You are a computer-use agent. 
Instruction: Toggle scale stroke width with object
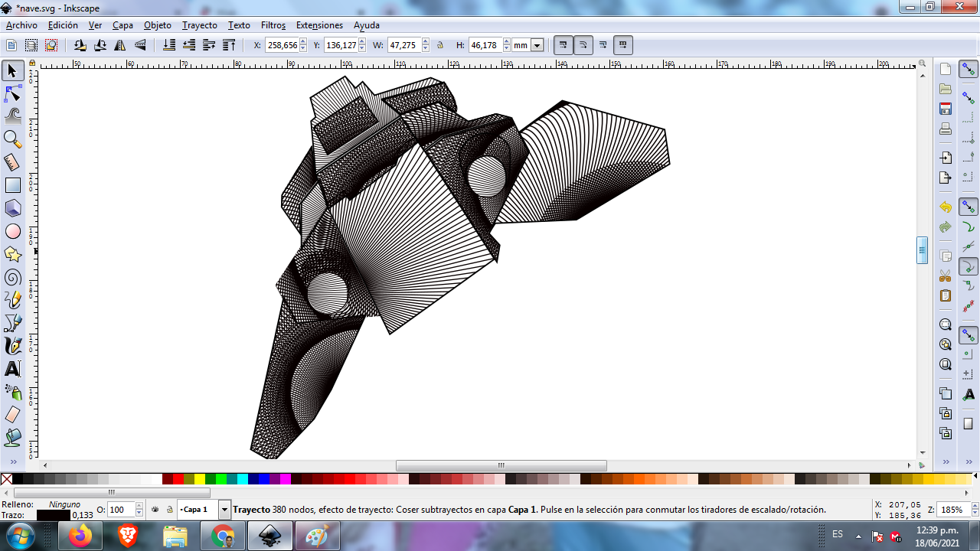click(x=563, y=45)
